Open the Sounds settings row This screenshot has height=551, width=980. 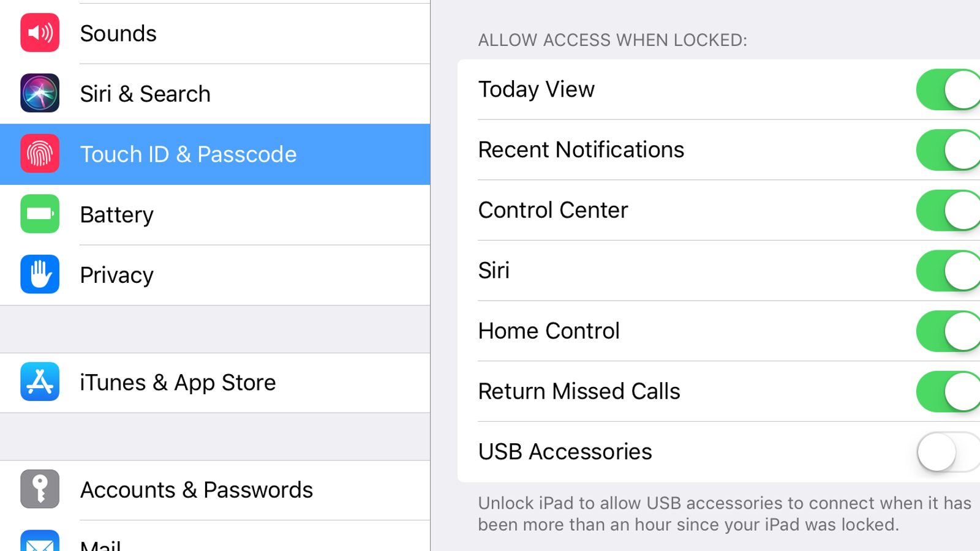(x=118, y=34)
